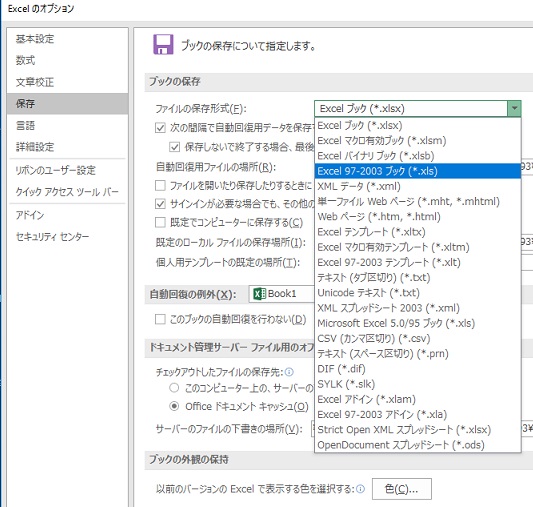Click info icon beside Excel で表示する色を選択する
This screenshot has height=507, width=533.
coord(360,489)
